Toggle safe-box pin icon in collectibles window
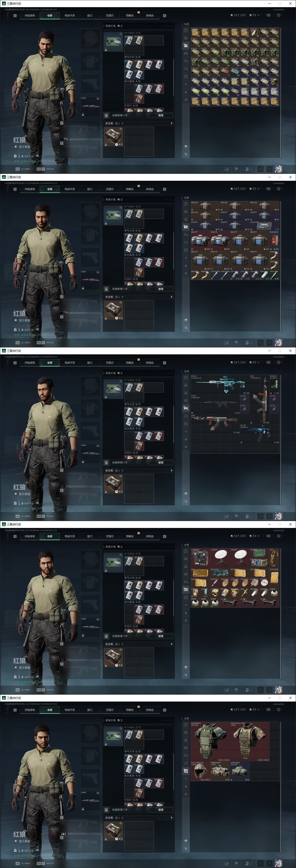The width and height of the screenshot is (296, 868). [171, 644]
